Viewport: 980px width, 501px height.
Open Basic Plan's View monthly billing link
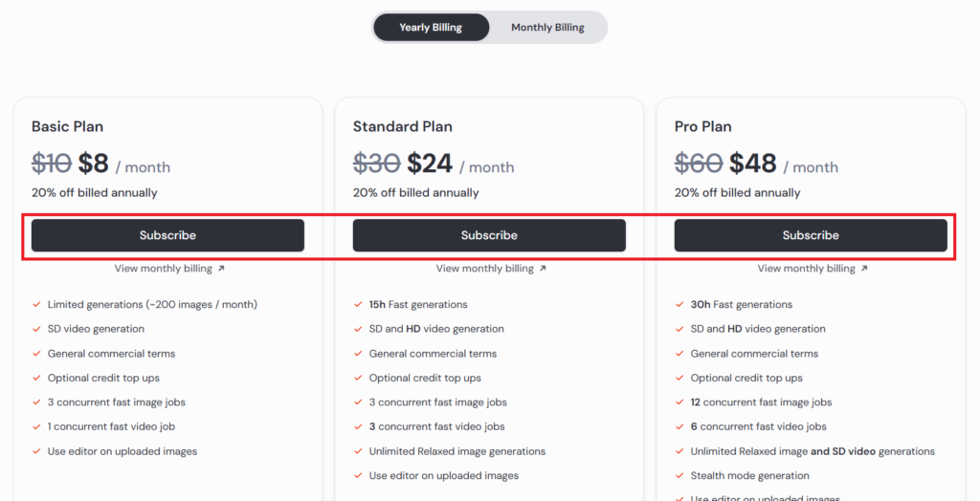coord(164,269)
